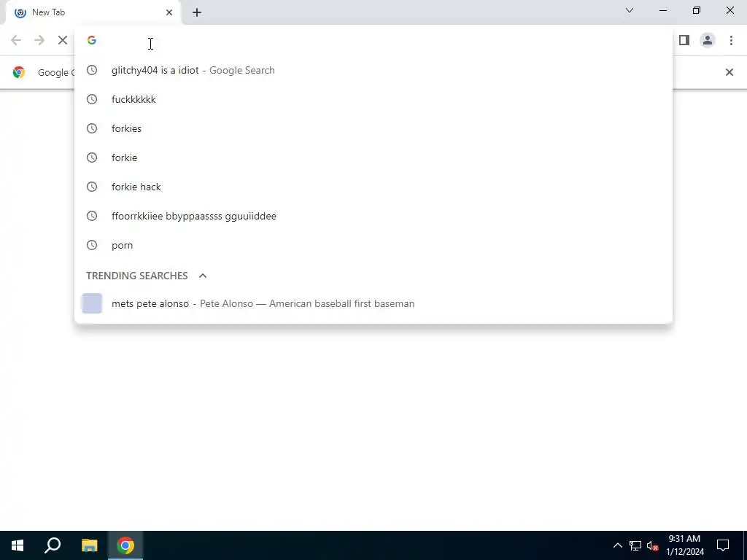The height and width of the screenshot is (560, 747).
Task: Click the Google G icon in omnibox
Action: click(x=92, y=41)
